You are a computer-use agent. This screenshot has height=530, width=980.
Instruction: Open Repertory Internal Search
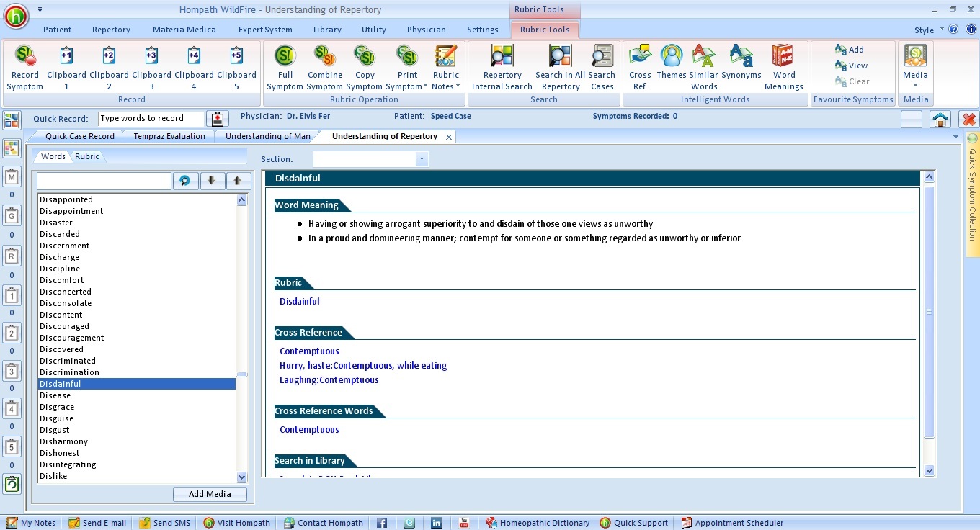[x=502, y=68]
